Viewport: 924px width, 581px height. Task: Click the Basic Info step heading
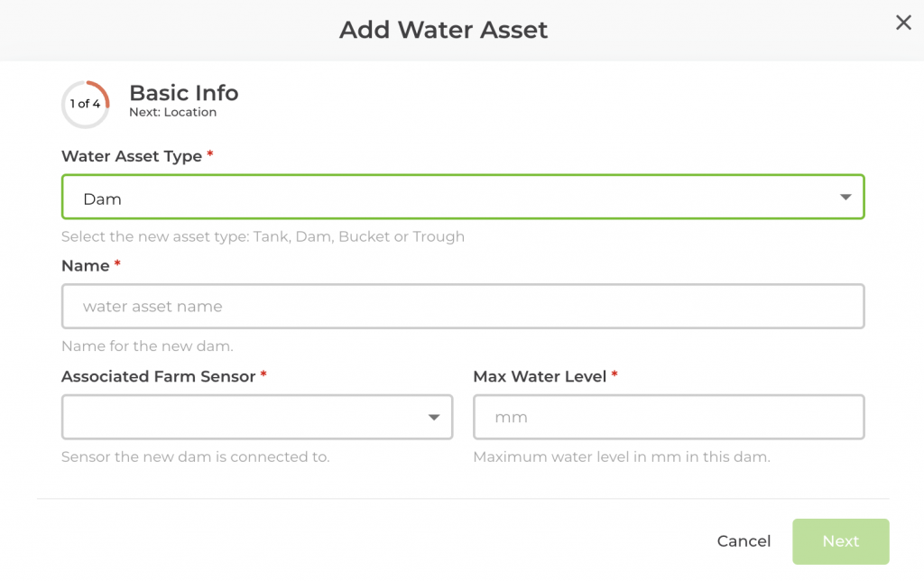(x=184, y=93)
